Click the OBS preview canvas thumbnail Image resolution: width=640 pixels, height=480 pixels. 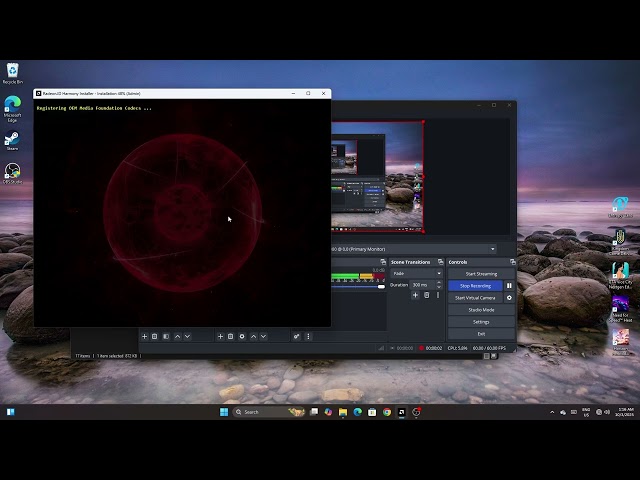[x=377, y=176]
